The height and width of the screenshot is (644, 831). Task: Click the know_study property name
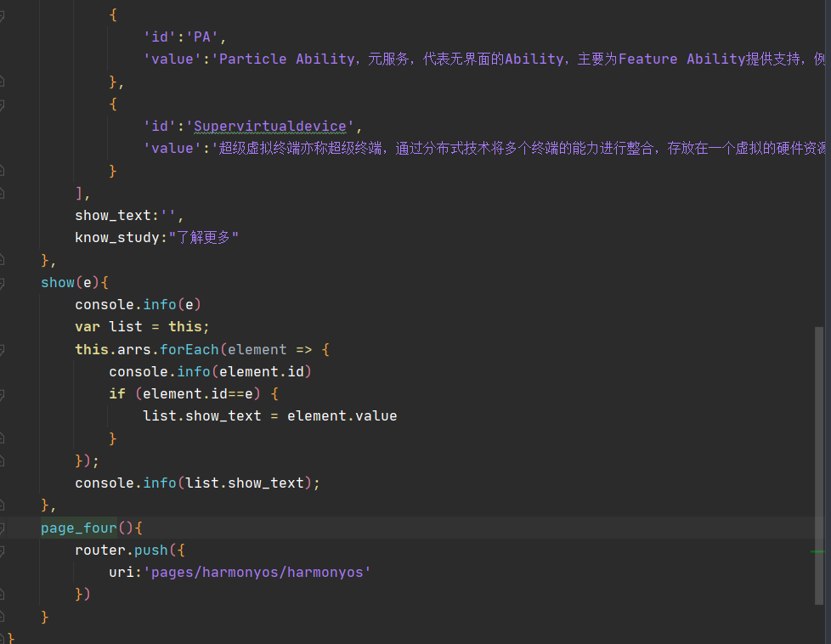point(117,237)
